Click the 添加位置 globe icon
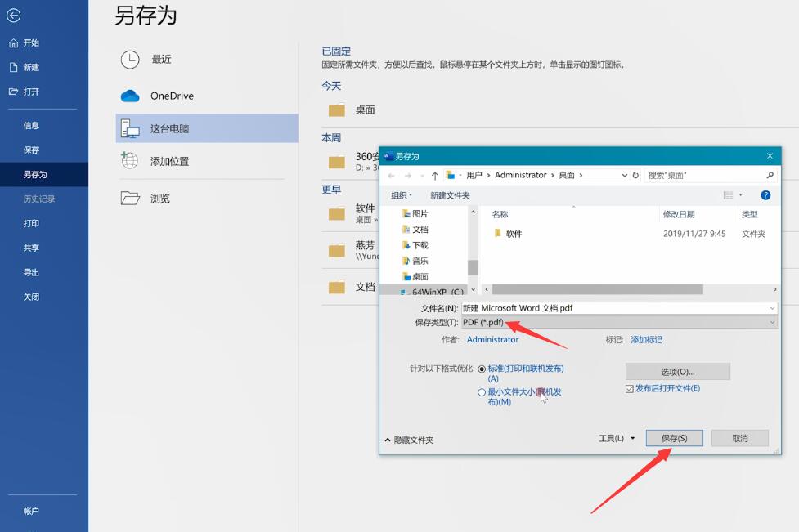 pos(129,160)
